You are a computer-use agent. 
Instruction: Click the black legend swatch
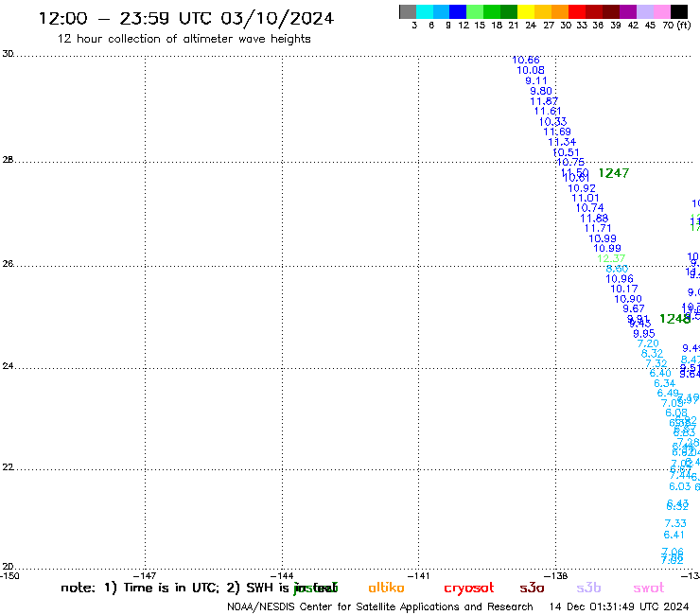pos(679,11)
